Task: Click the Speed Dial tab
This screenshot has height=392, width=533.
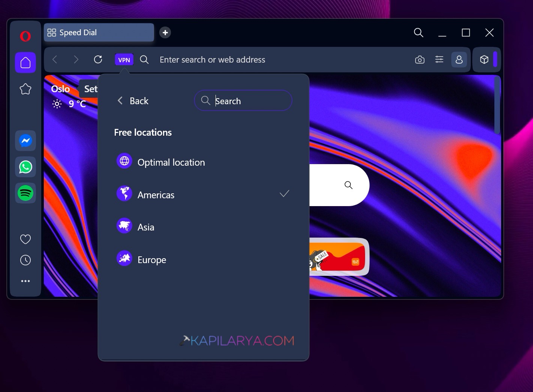Action: pos(99,33)
